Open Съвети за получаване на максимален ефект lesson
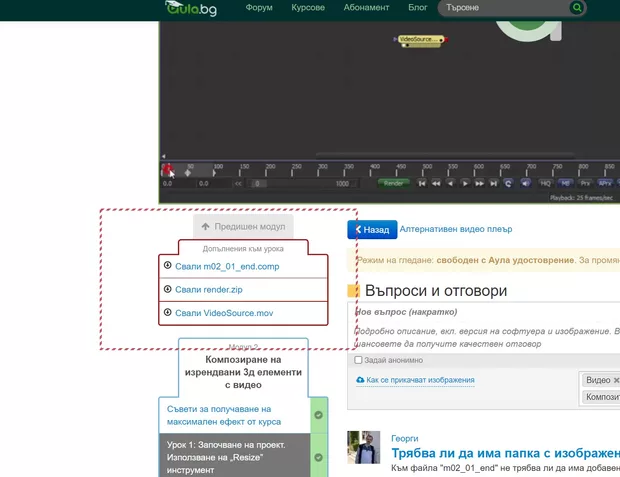 tap(224, 415)
